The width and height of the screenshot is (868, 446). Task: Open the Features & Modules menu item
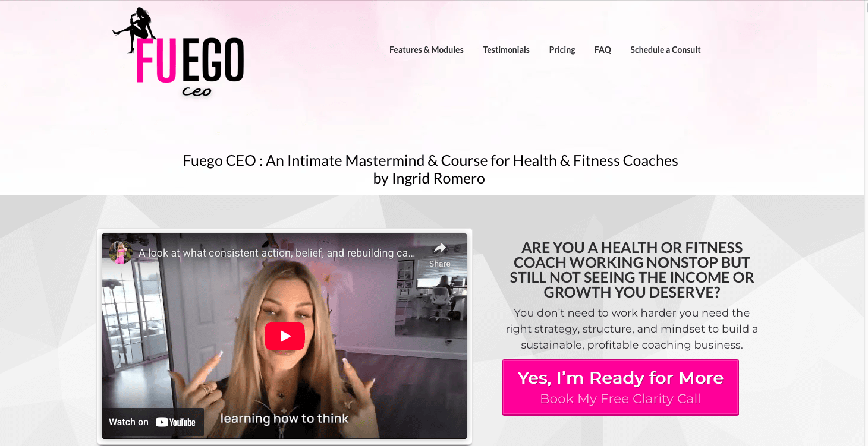click(426, 50)
